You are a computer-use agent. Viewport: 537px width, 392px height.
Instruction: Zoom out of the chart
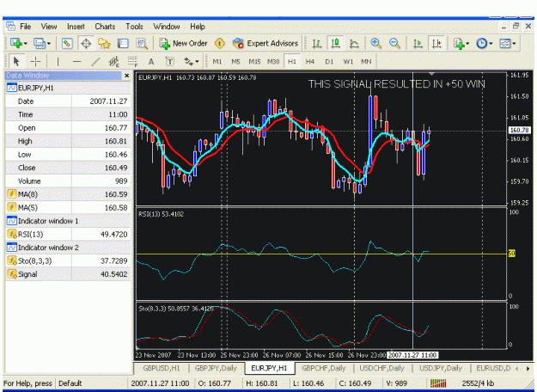[394, 44]
